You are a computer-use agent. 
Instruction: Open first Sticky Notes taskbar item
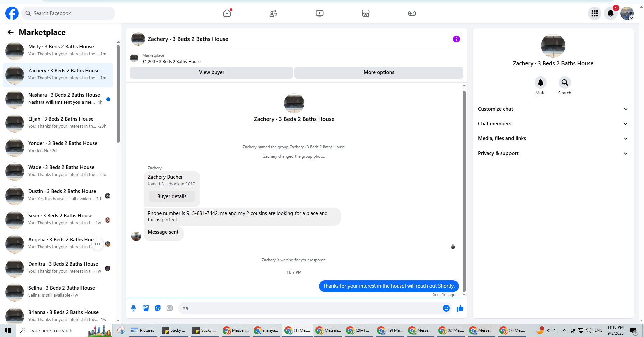tap(173, 330)
